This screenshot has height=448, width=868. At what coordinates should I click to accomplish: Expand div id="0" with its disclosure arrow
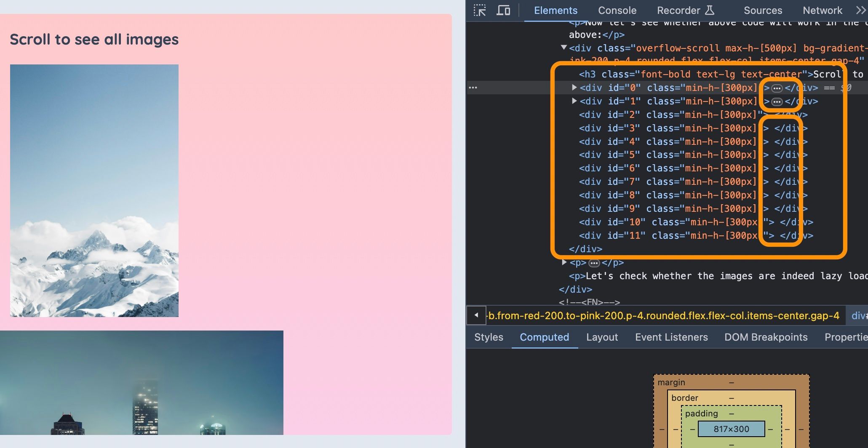(x=574, y=88)
